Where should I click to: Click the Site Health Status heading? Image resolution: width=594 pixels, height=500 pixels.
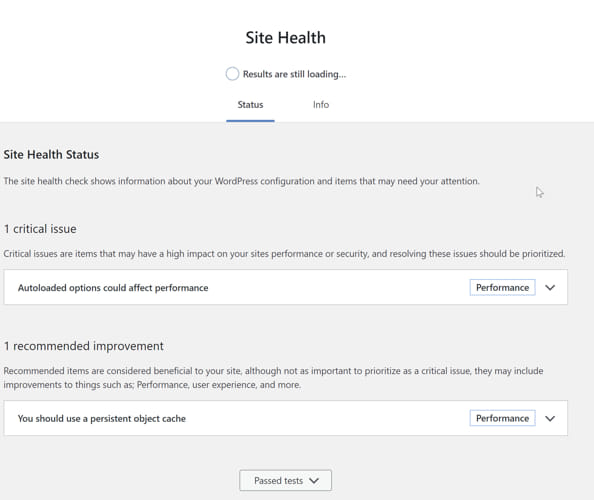(x=51, y=155)
